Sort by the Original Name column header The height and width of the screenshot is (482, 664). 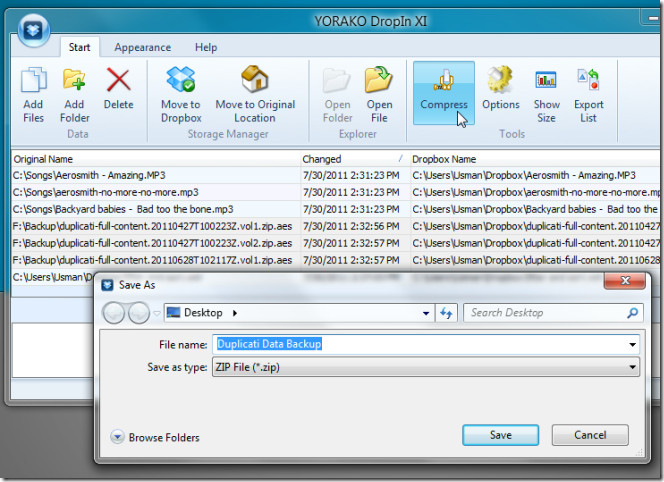tap(155, 159)
